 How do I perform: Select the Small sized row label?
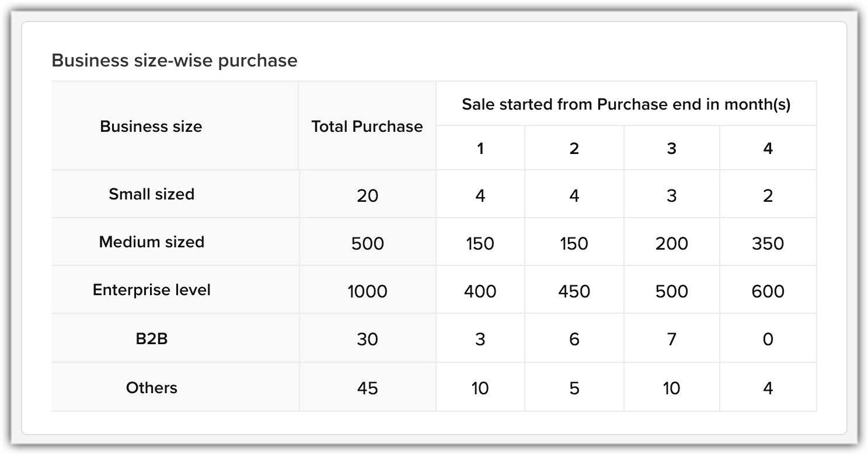(151, 194)
